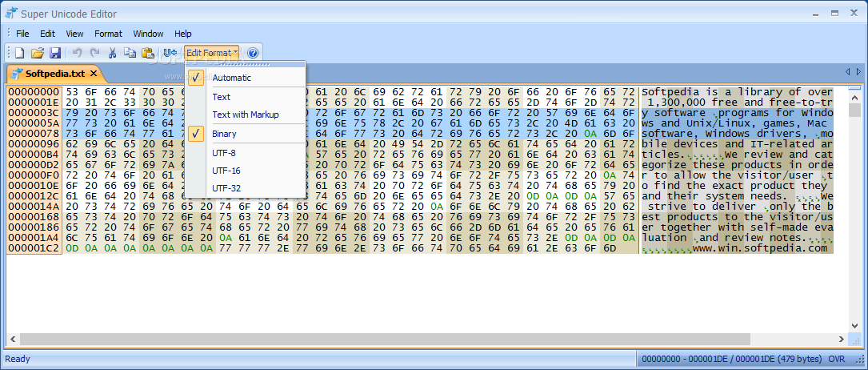The image size is (868, 370).
Task: Switch to the Softpedia.txt tab
Action: [55, 73]
